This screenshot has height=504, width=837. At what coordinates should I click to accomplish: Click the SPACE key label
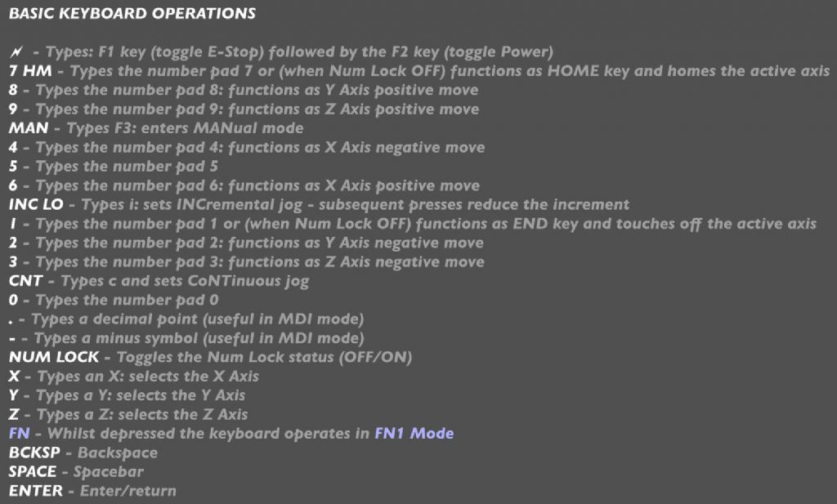pos(33,472)
